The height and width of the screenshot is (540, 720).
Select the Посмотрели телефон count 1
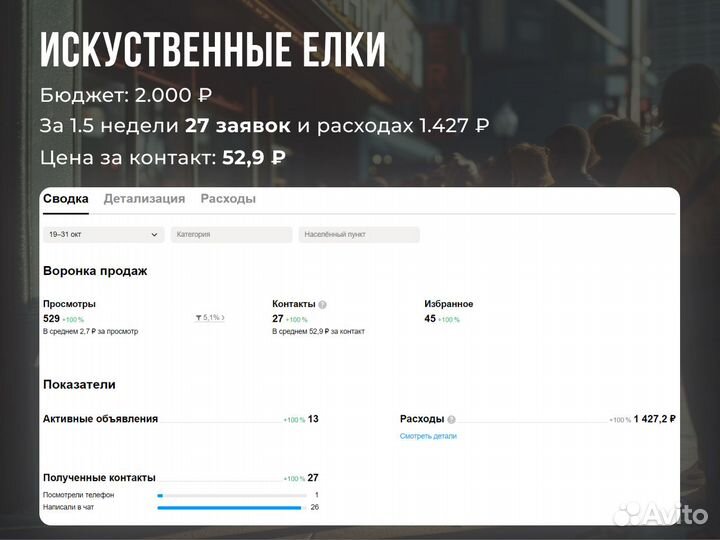(x=317, y=495)
